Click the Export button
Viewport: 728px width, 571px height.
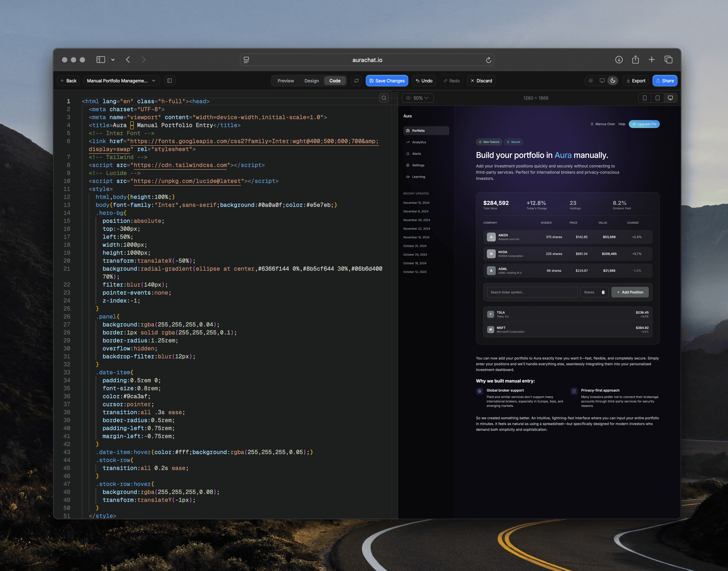click(636, 81)
